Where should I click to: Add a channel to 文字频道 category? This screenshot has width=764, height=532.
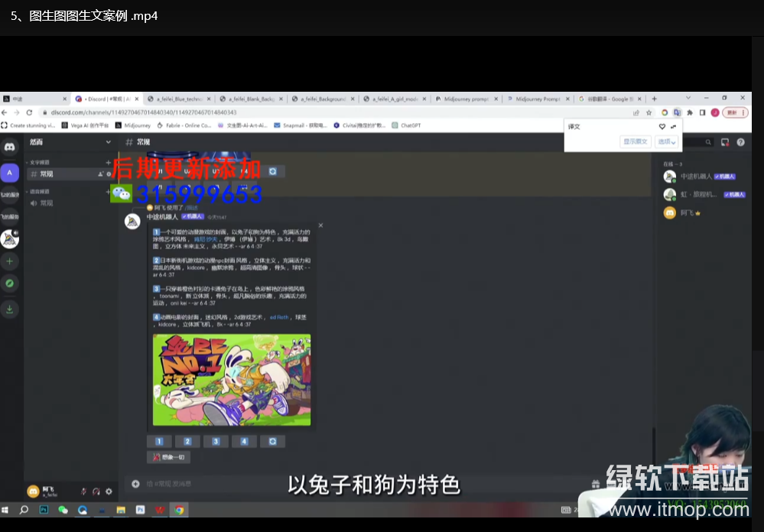point(108,162)
